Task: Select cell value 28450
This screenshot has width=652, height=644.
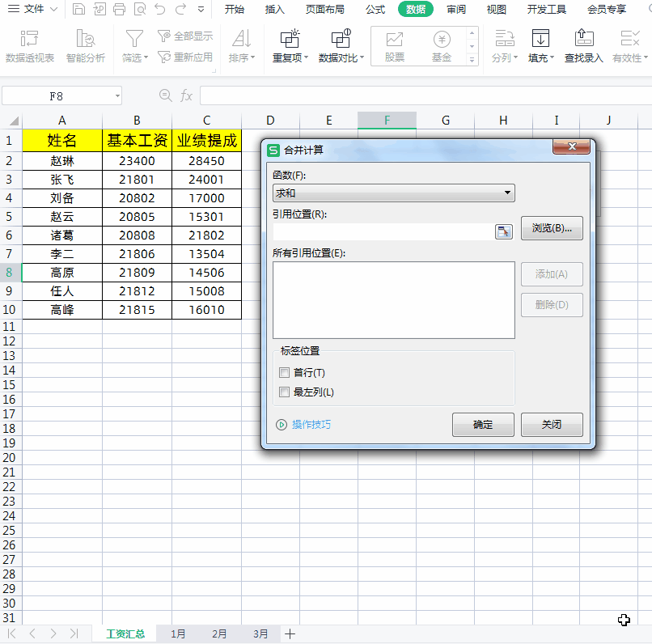Action: tap(206, 161)
